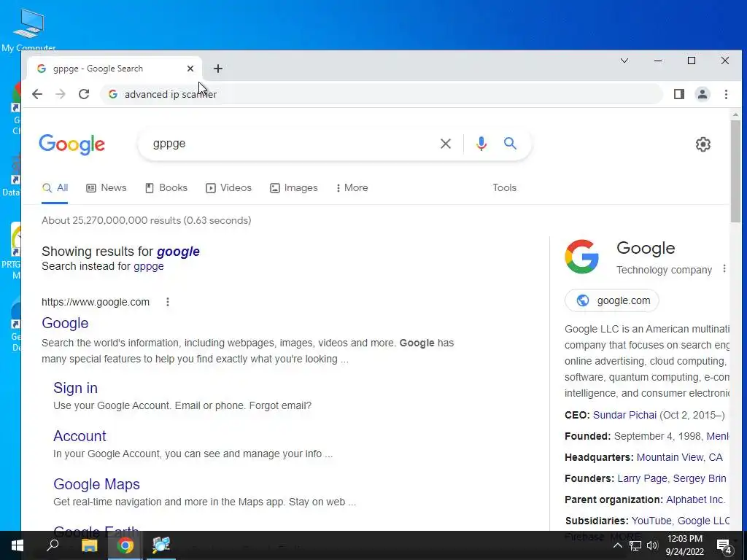Go back with the browser back arrow
Viewport: 747px width, 560px height.
pos(37,94)
